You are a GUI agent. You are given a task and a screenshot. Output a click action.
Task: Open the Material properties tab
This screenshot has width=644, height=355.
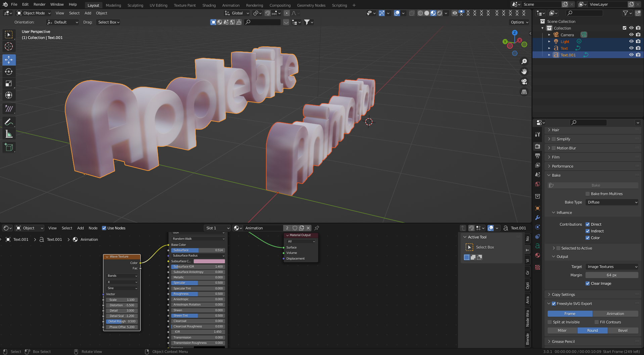click(538, 255)
